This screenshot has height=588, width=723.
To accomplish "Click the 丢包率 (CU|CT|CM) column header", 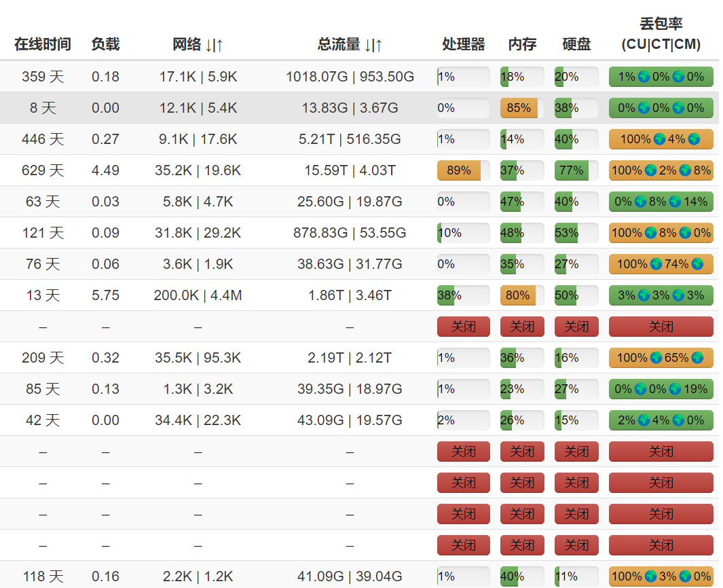I will pos(661,35).
